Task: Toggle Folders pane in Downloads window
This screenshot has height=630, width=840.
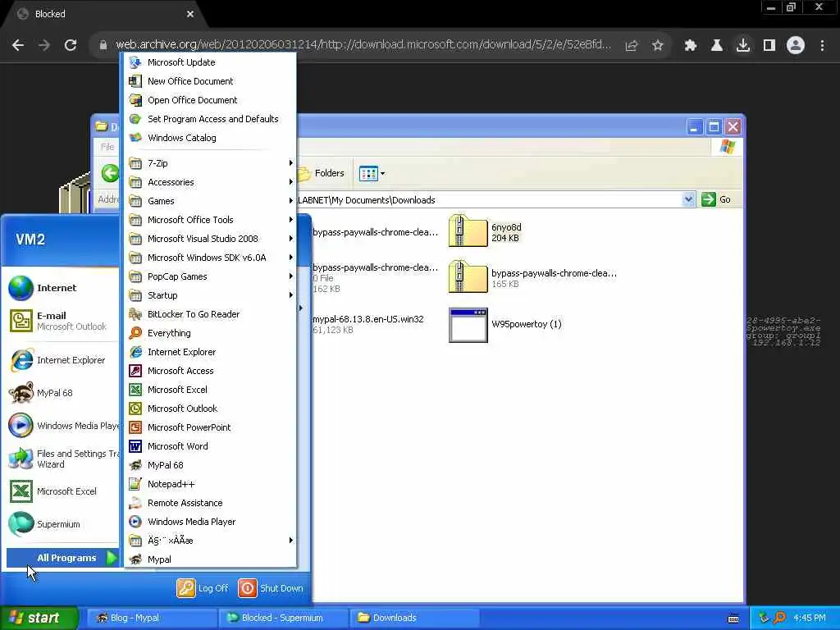Action: [x=321, y=173]
